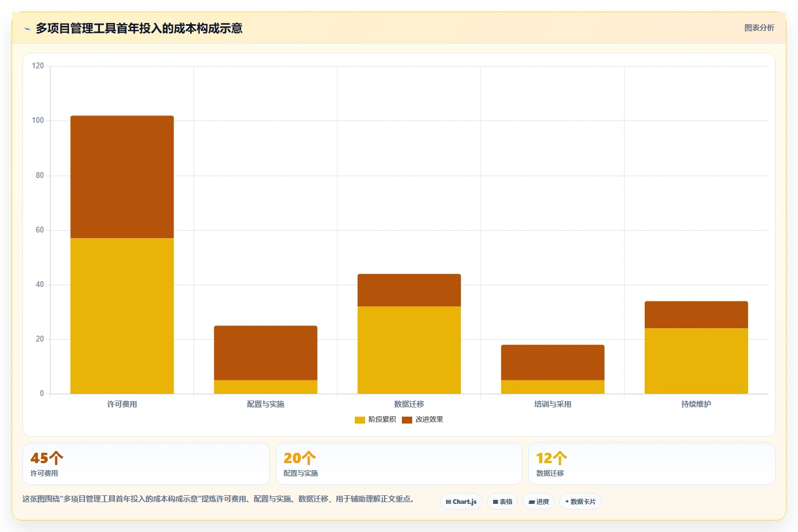Select the yellow segment of the 许可费用 bar

click(x=122, y=316)
